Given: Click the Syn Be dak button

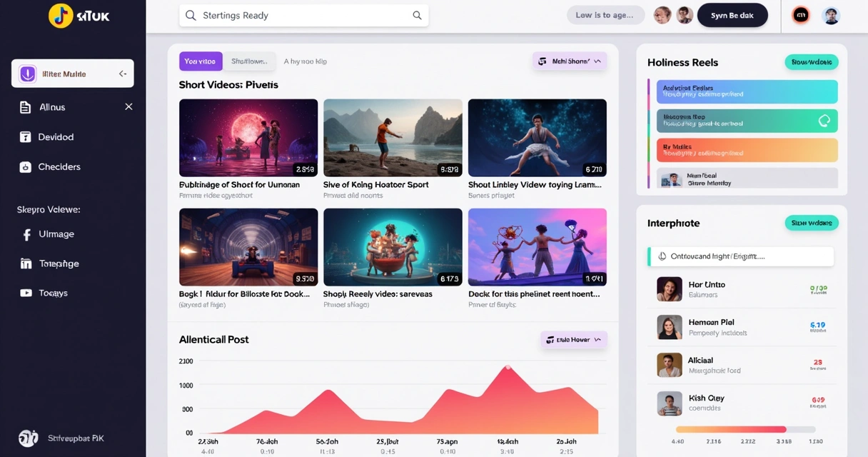Looking at the screenshot, I should click(x=732, y=14).
